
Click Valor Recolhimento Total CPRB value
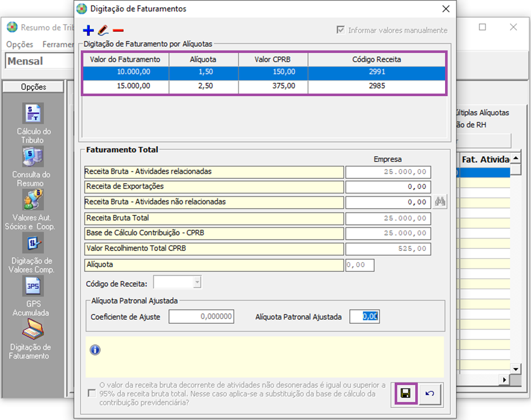388,249
